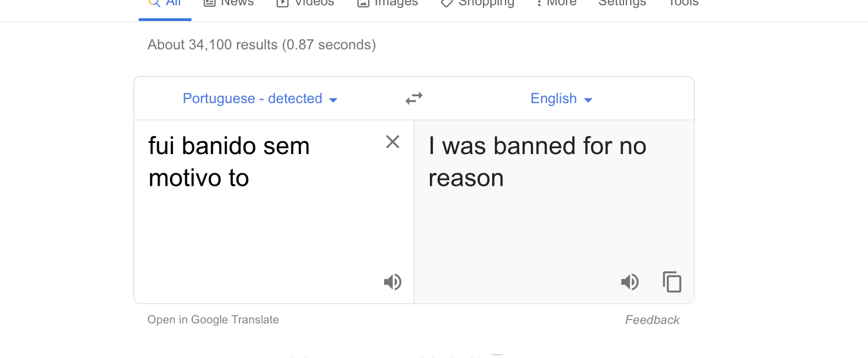Viewport: 868px width, 358px height.
Task: Switch to the Videos tab
Action: 305,3
